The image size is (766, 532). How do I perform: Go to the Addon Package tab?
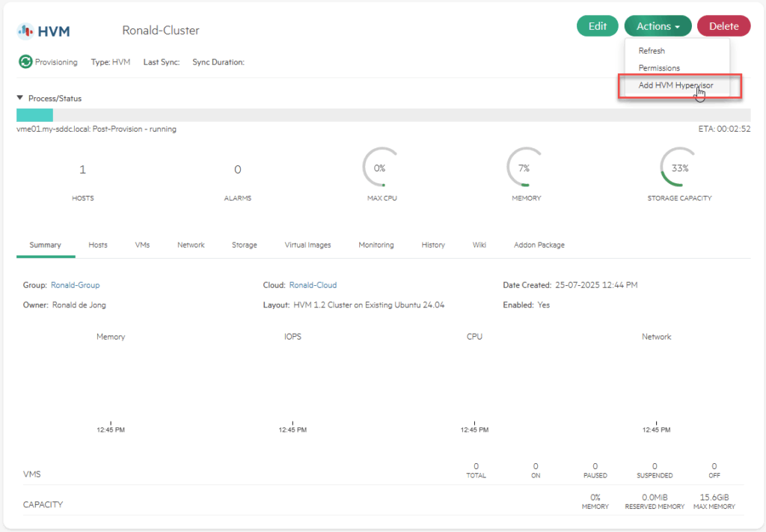coord(539,245)
